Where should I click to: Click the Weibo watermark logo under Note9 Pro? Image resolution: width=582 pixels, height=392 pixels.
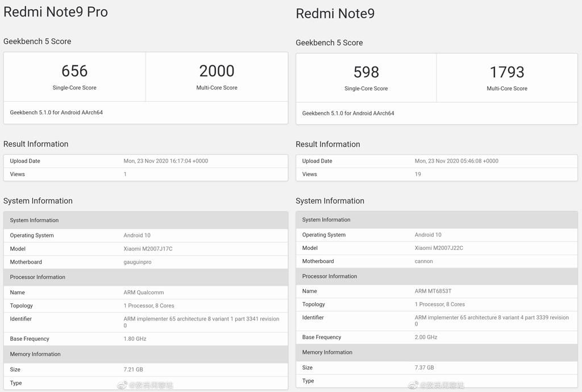[122, 385]
